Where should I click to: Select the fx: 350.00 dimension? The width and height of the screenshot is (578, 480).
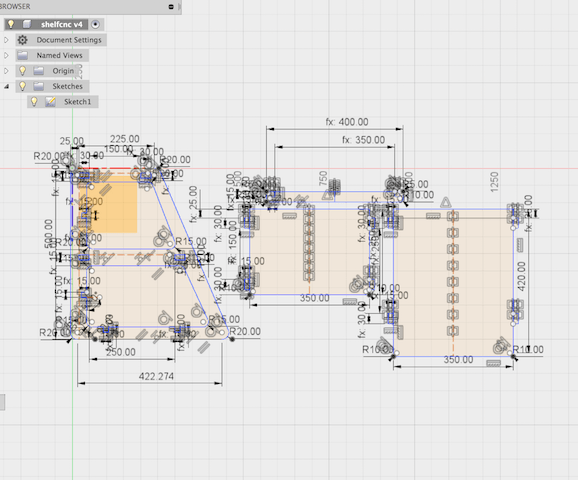pyautogui.click(x=363, y=140)
